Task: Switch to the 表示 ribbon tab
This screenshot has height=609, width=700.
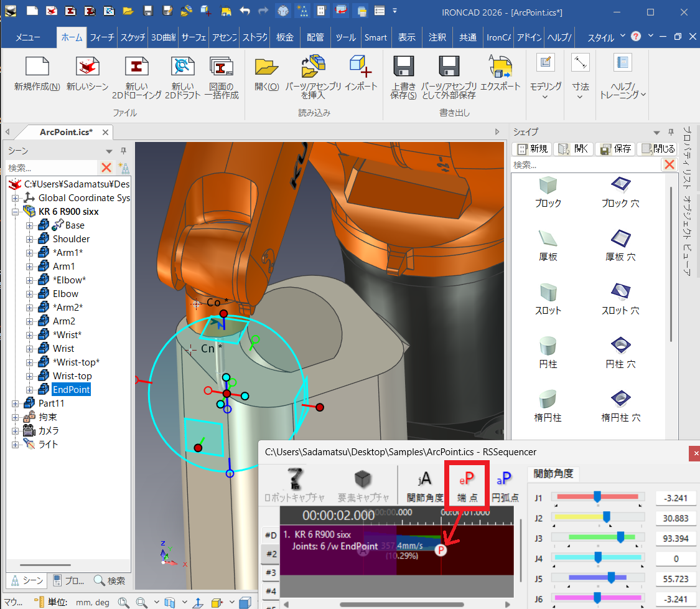Action: [x=406, y=37]
